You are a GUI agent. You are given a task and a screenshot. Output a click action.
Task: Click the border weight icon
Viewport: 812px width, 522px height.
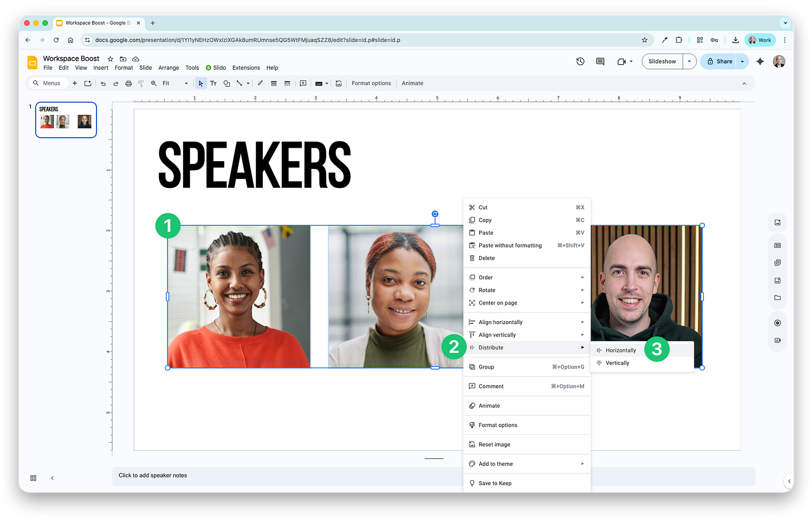point(274,83)
